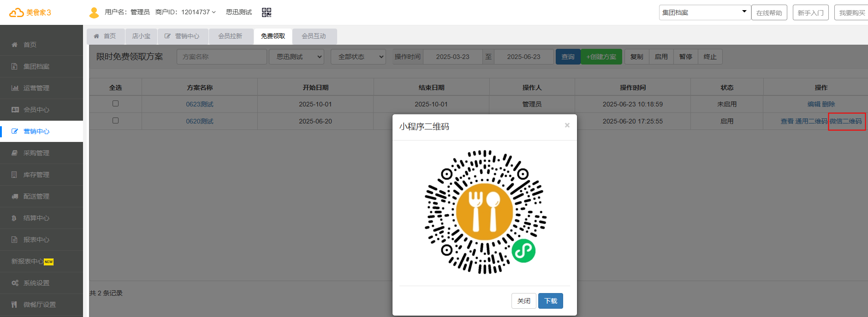The height and width of the screenshot is (317, 868).
Task: Click the NEW badge beside 新报表中心
Action: pyautogui.click(x=49, y=262)
